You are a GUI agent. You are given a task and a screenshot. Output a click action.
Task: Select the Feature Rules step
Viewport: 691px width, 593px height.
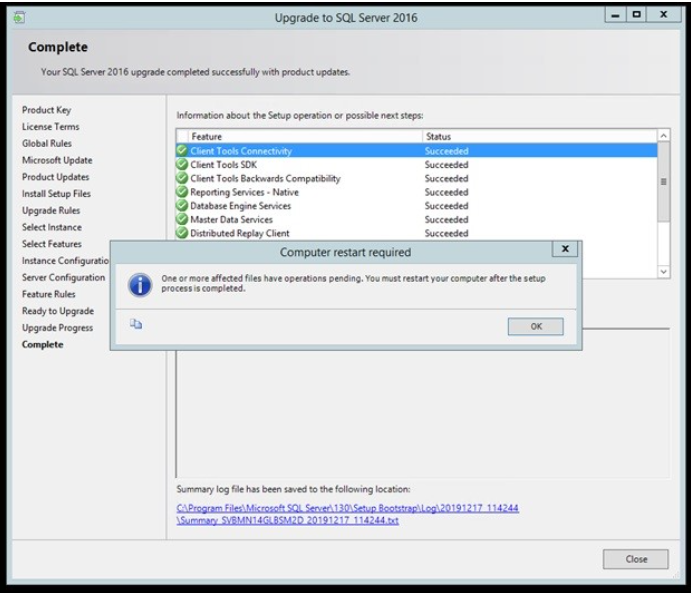pyautogui.click(x=48, y=294)
